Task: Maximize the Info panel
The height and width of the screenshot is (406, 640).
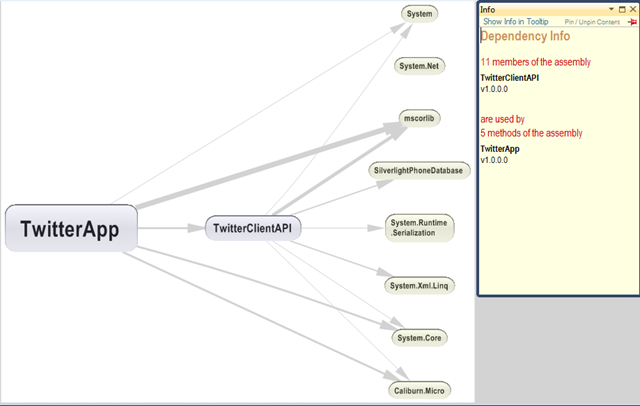Action: pyautogui.click(x=621, y=9)
